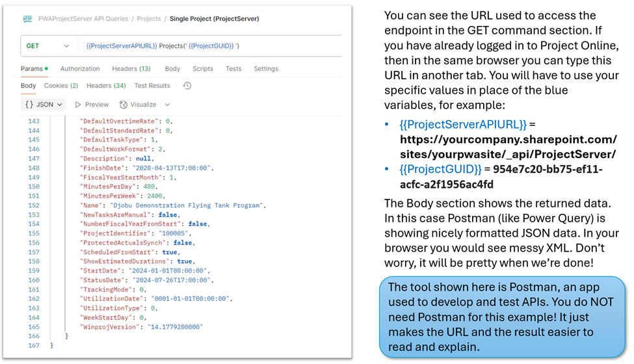Click the closing brace on line 166
The width and height of the screenshot is (634, 364).
pos(67,337)
